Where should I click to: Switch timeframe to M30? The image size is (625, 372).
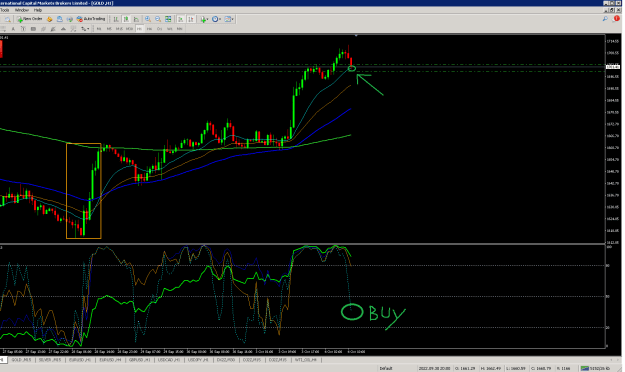(x=129, y=29)
